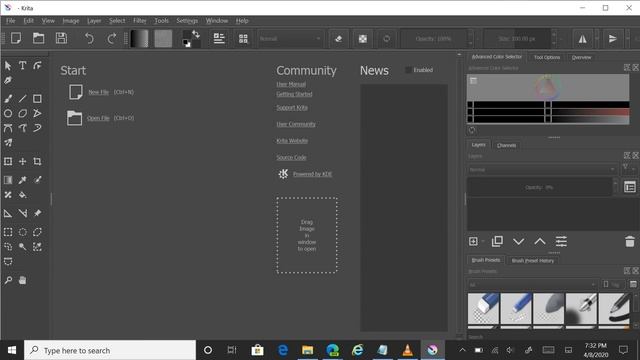Delete layer with trash icon

coord(630,242)
